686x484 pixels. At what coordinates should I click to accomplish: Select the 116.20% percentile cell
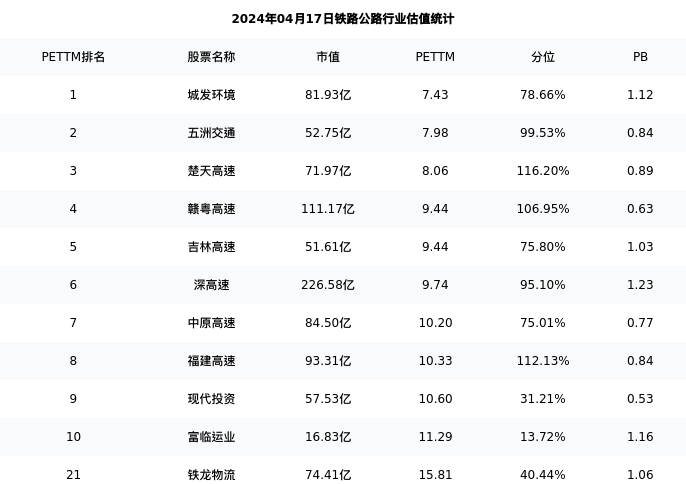(x=543, y=171)
